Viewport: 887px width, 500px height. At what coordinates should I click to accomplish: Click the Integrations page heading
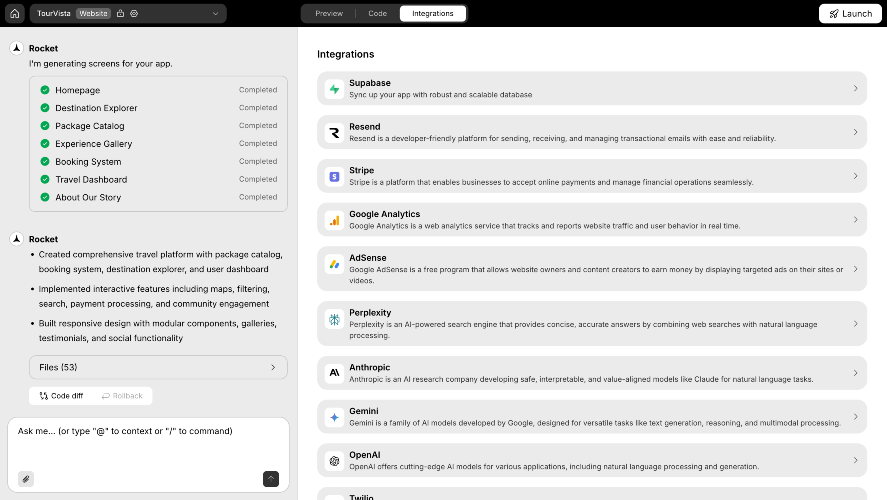tap(346, 54)
